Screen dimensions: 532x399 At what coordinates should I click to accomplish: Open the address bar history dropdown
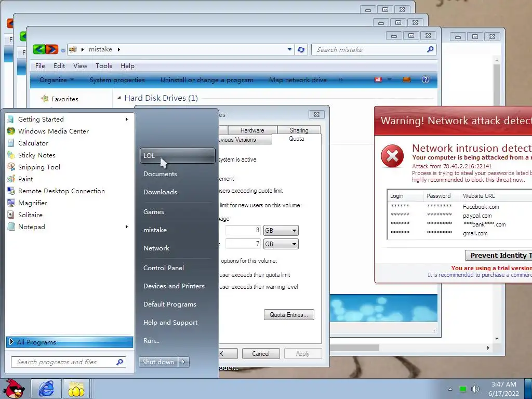tap(289, 49)
